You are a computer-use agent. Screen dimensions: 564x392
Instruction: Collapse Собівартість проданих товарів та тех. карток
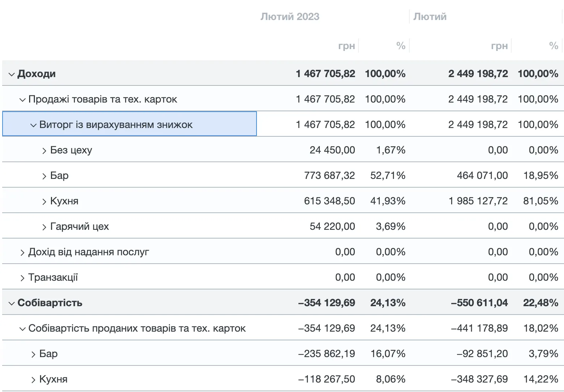tap(23, 329)
